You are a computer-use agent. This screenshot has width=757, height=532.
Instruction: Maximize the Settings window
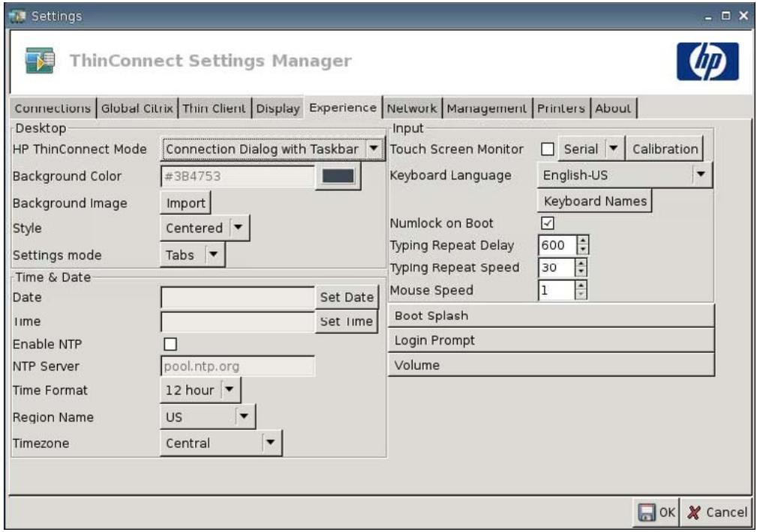pyautogui.click(x=725, y=16)
